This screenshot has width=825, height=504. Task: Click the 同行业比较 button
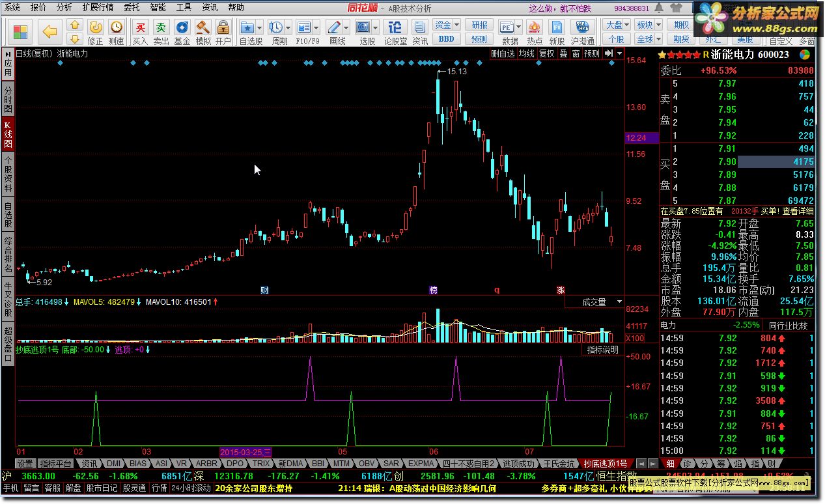(788, 326)
